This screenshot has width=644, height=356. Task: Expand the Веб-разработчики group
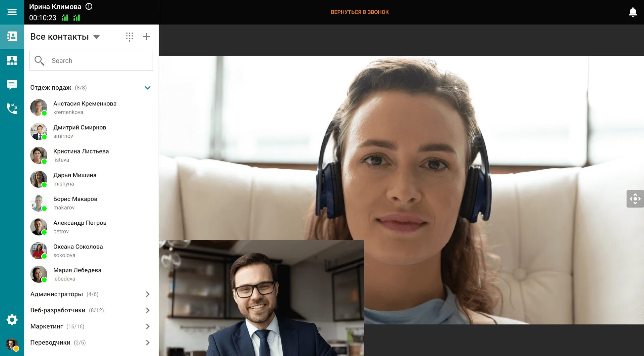(x=148, y=310)
